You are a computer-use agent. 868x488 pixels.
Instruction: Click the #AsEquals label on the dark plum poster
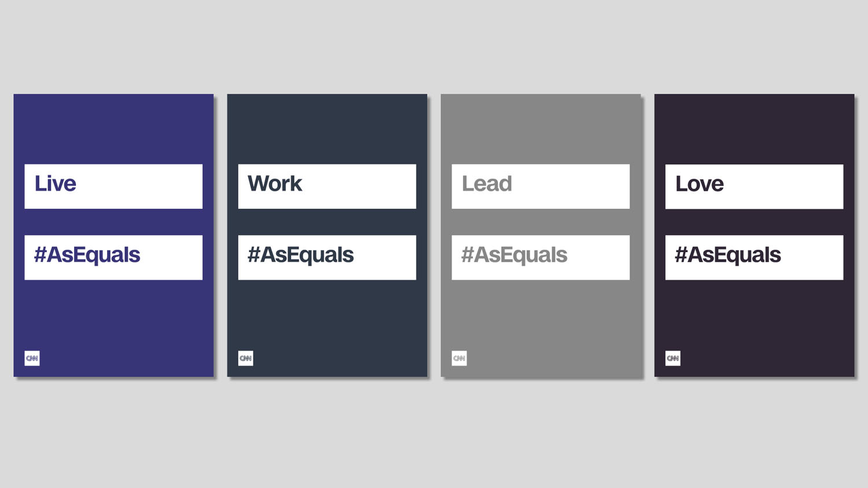[x=727, y=255]
